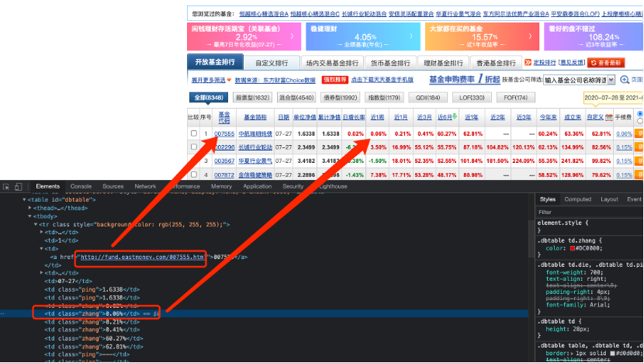Filter by 混合型(4540) fund type

click(296, 98)
